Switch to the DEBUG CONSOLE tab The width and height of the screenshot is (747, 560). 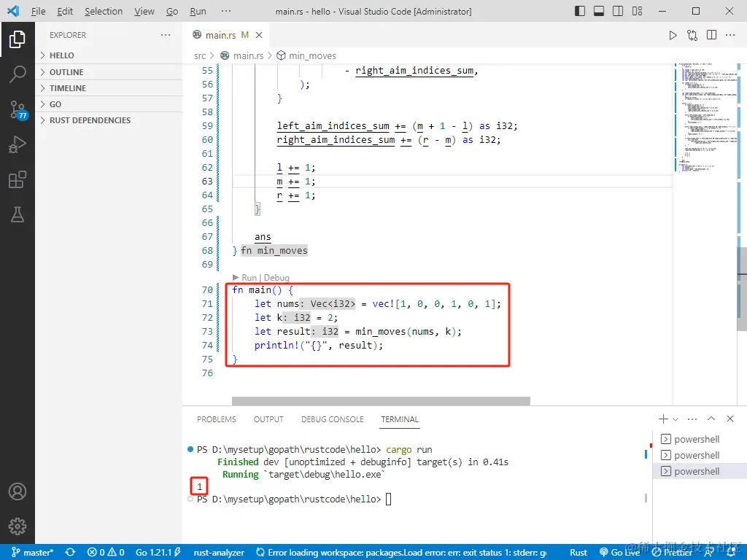tap(332, 419)
